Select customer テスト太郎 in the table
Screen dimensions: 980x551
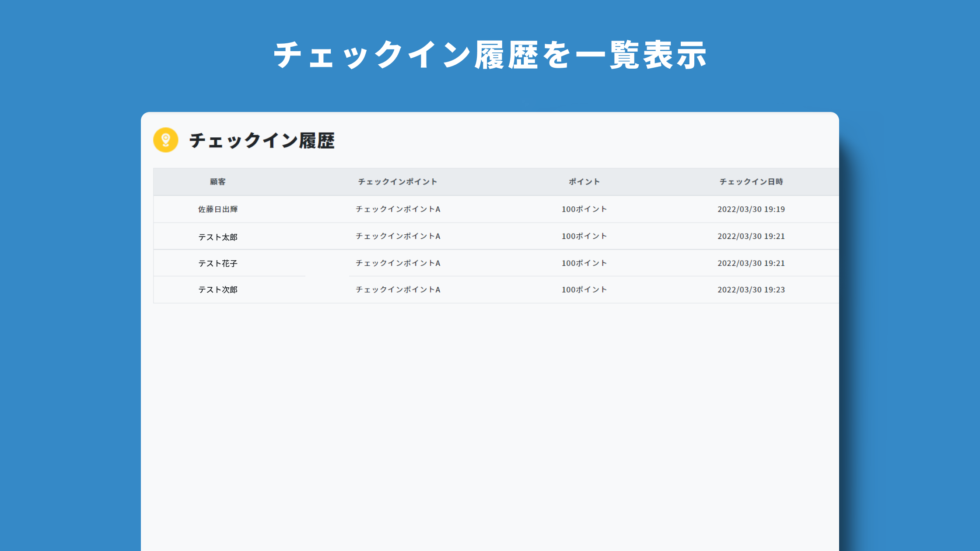pos(217,237)
